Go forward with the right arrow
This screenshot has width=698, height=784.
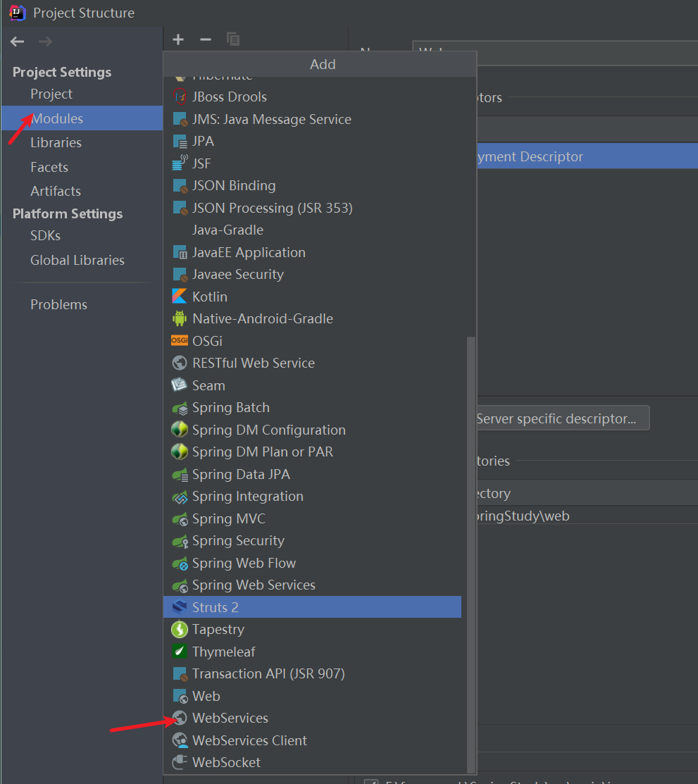(46, 42)
